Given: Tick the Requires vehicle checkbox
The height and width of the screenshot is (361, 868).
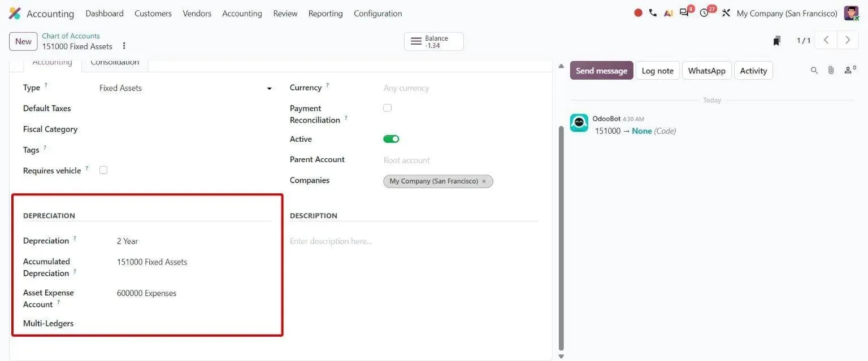Looking at the screenshot, I should (103, 170).
